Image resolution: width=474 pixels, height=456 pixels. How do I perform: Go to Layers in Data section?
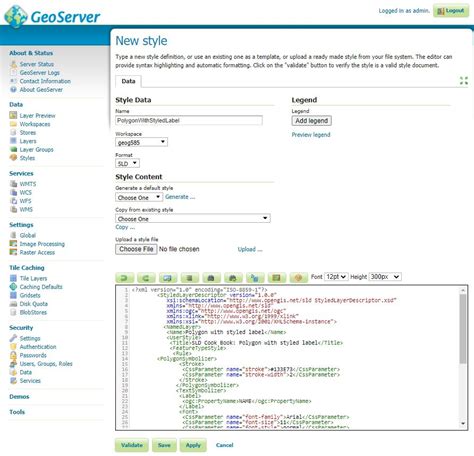tap(28, 141)
